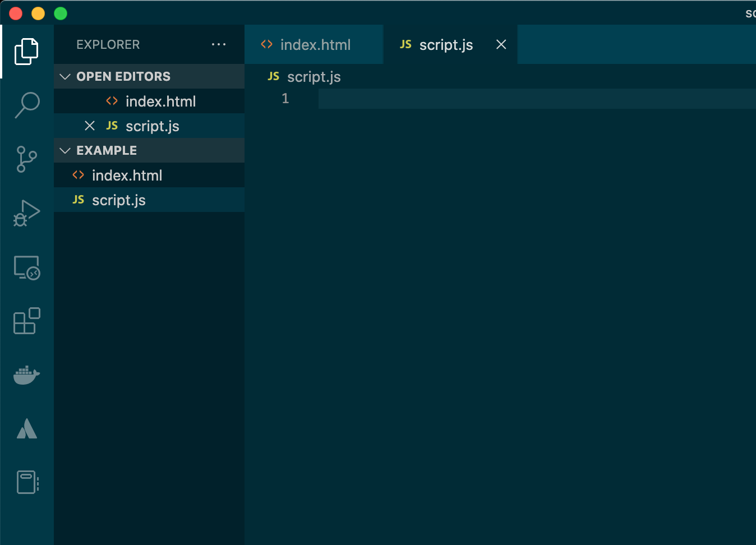Select script.js in the EXAMPLE folder
This screenshot has height=545, width=756.
tap(119, 200)
